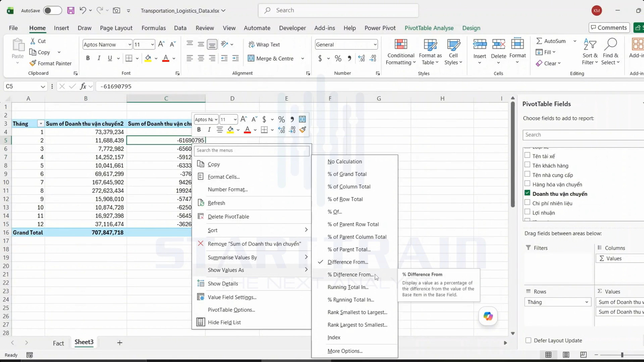Check the Tên tài xế field
Screen dimensions: 644x362
coord(527,155)
